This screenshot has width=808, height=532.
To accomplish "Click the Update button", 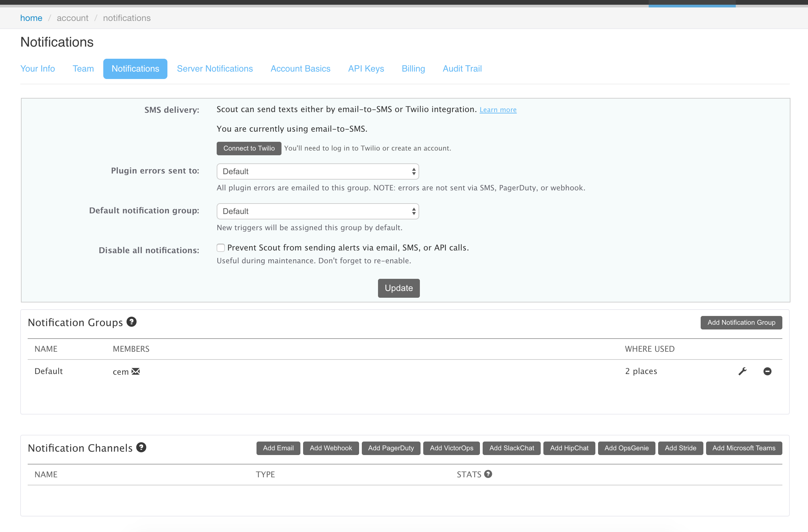I will (x=399, y=288).
